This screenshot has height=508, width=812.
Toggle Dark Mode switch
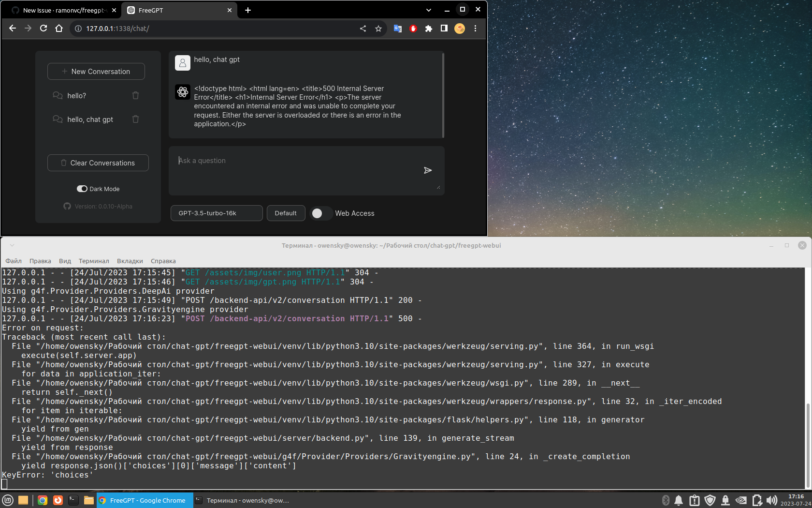[x=82, y=189]
